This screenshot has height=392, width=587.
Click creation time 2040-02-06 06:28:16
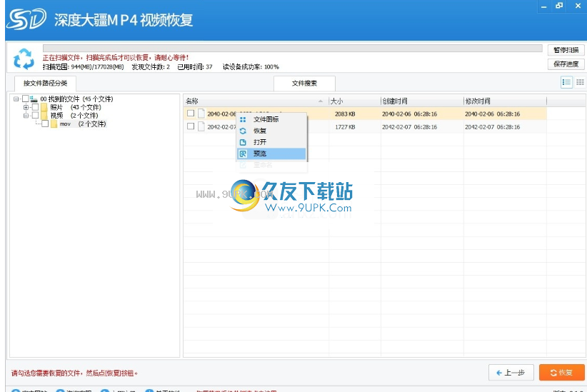(410, 114)
